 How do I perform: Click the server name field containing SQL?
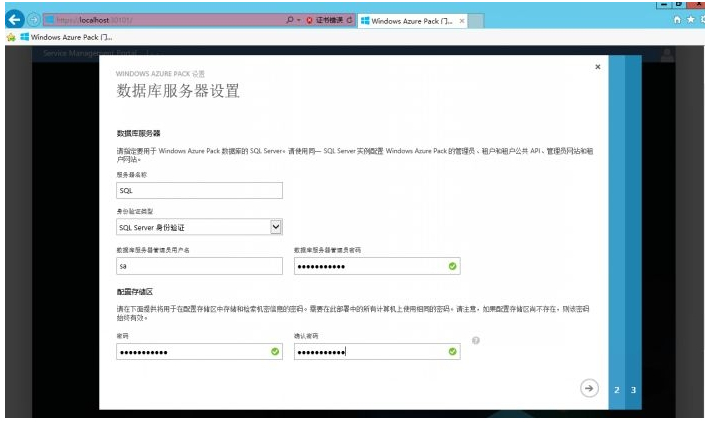(199, 190)
